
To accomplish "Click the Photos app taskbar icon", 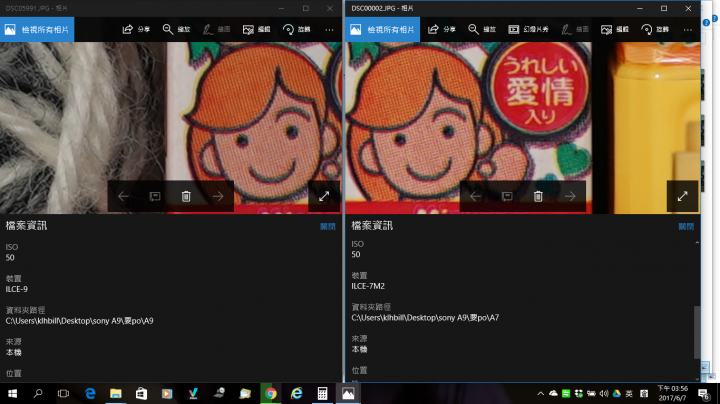I will 348,393.
